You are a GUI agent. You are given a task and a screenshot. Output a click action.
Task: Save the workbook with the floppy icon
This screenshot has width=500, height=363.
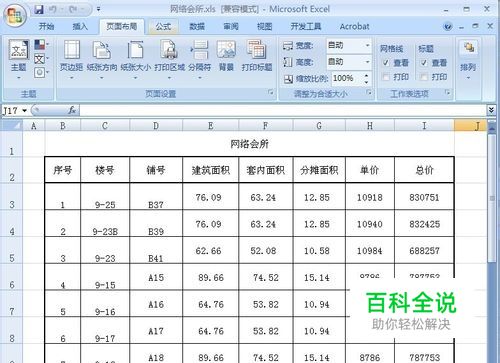(39, 10)
